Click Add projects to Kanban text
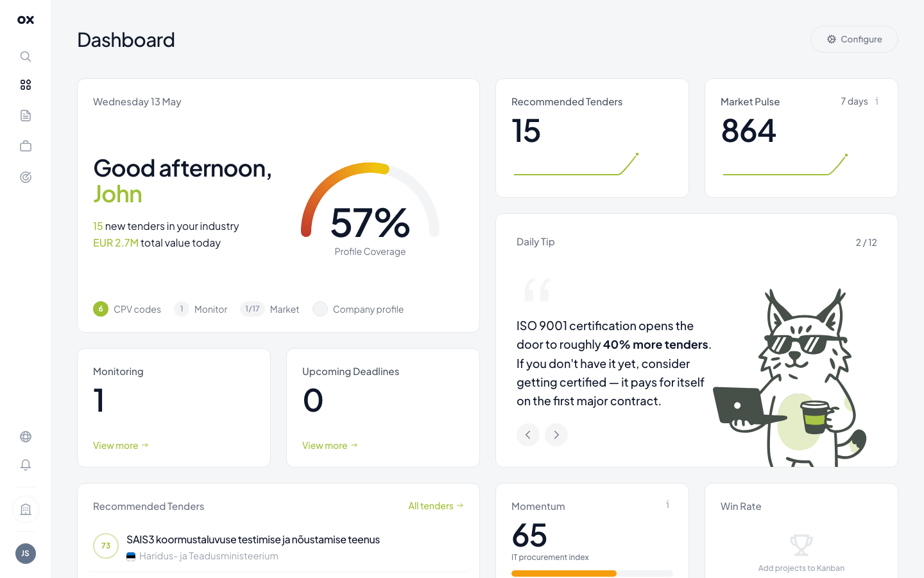 pyautogui.click(x=801, y=568)
